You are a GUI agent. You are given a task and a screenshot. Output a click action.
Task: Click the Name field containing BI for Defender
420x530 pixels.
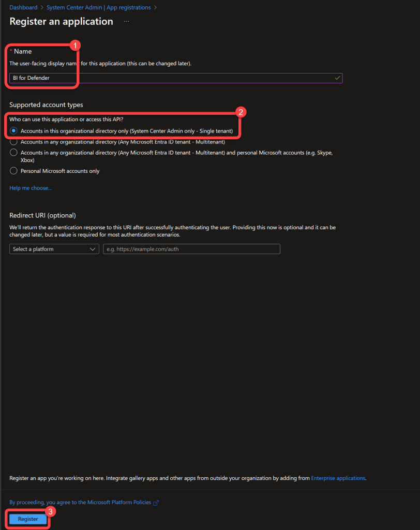coord(171,78)
